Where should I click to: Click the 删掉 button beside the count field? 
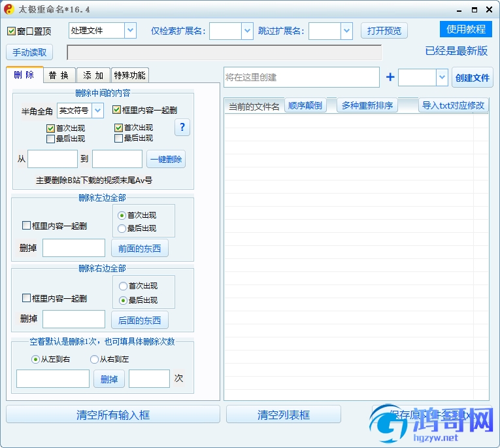(109, 379)
